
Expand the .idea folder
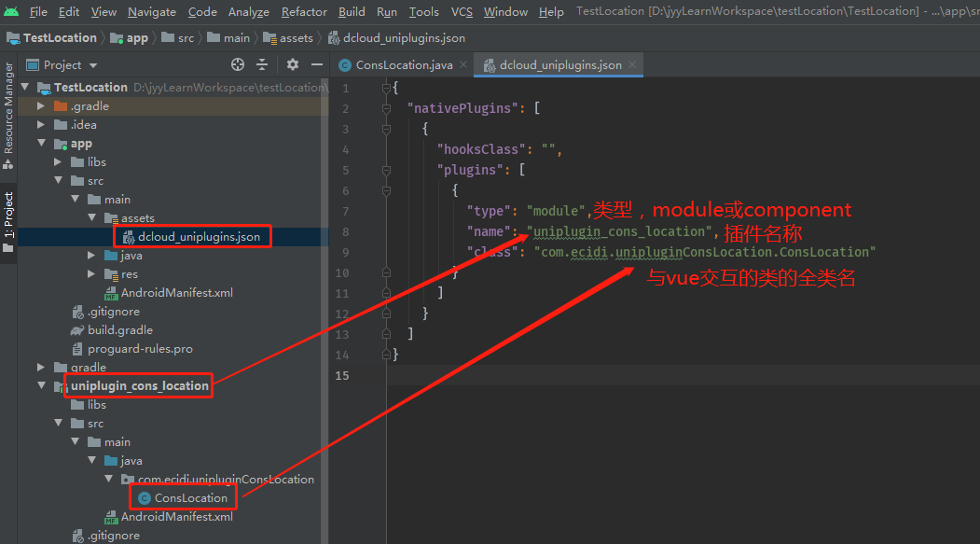click(x=41, y=124)
